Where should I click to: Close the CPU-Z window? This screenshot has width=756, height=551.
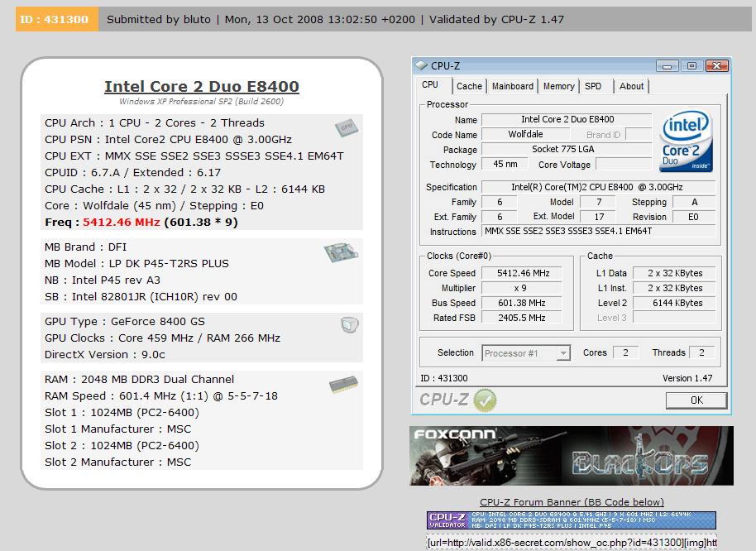tap(716, 65)
